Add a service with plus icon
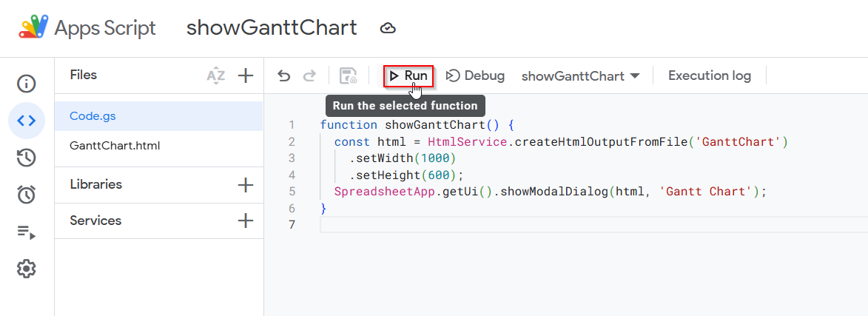 245,221
